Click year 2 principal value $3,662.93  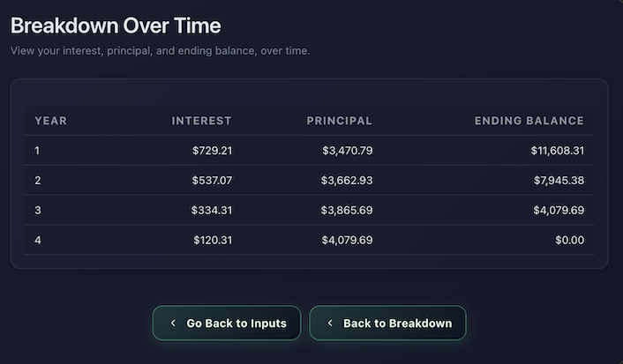(347, 181)
